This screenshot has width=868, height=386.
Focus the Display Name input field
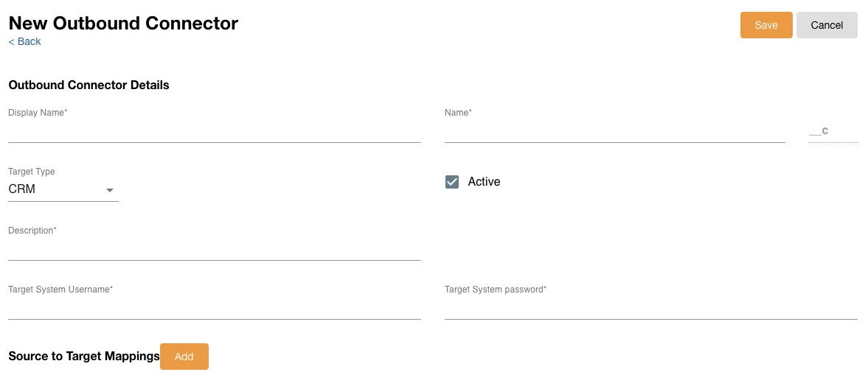(x=214, y=133)
